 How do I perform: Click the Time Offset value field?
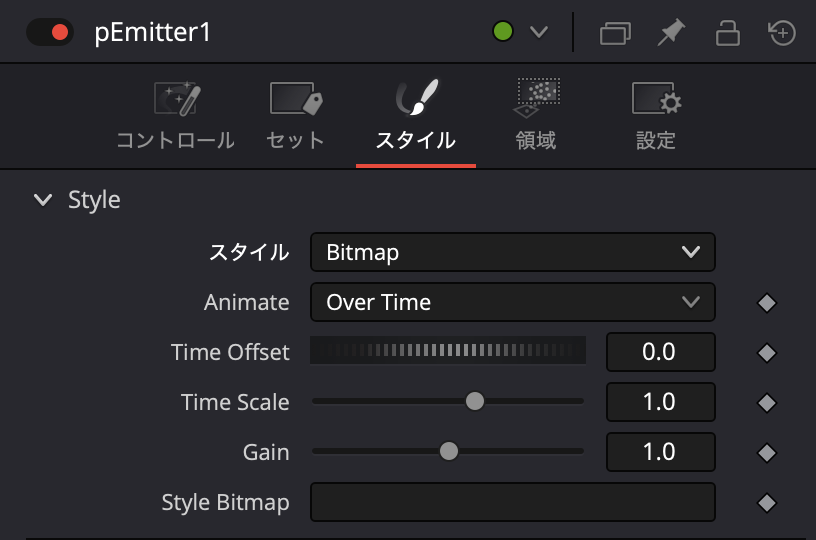(x=660, y=352)
